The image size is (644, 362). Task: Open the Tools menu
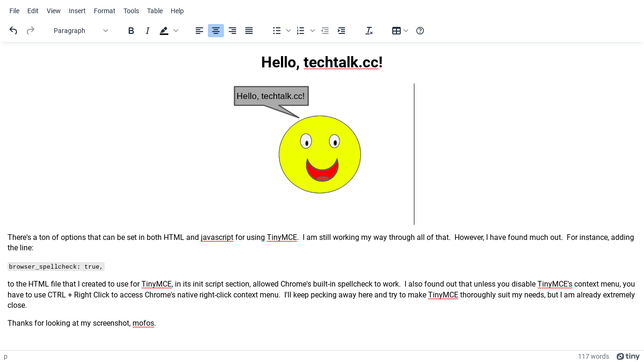(131, 11)
